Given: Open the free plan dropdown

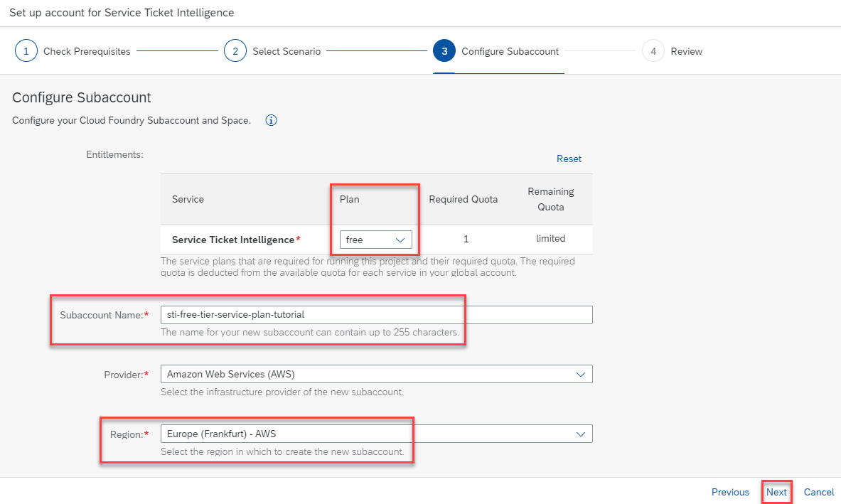Looking at the screenshot, I should tap(375, 240).
